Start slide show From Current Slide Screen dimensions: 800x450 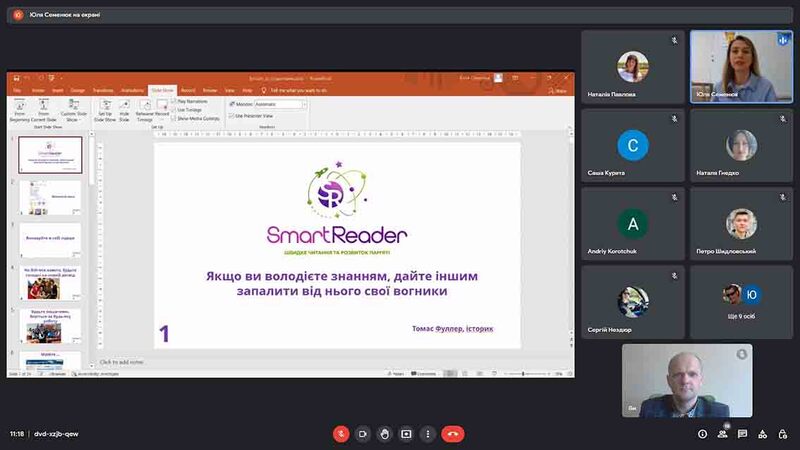coord(43,111)
